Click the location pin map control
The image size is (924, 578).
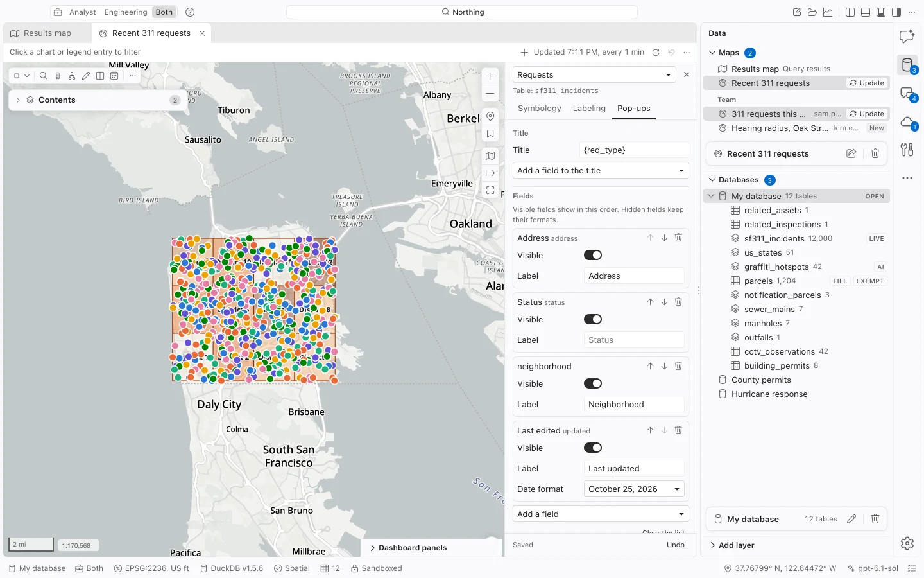490,116
